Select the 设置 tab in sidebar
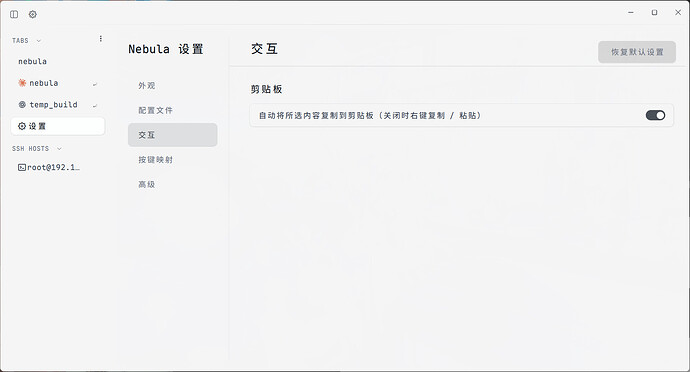The height and width of the screenshot is (372, 690). coord(58,126)
